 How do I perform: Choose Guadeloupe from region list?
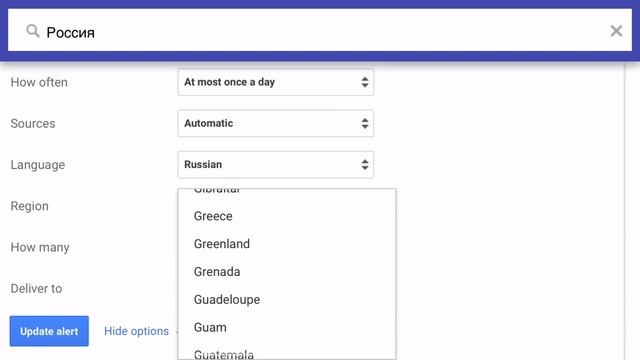pyautogui.click(x=287, y=299)
